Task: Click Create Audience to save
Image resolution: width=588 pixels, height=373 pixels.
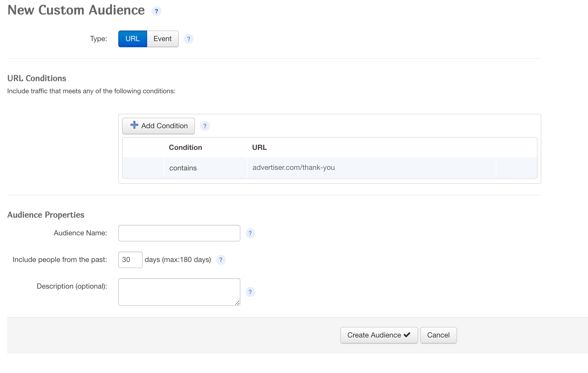Action: pos(379,335)
